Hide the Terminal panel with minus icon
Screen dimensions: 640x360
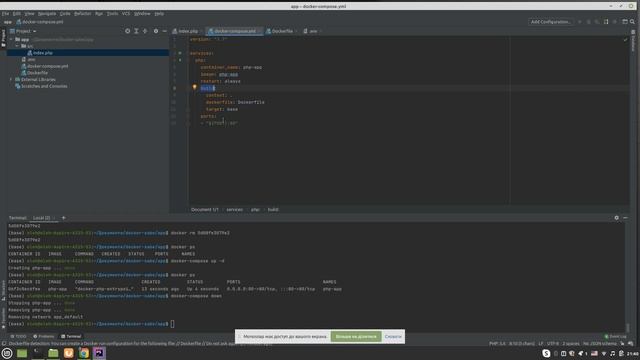pyautogui.click(x=625, y=218)
